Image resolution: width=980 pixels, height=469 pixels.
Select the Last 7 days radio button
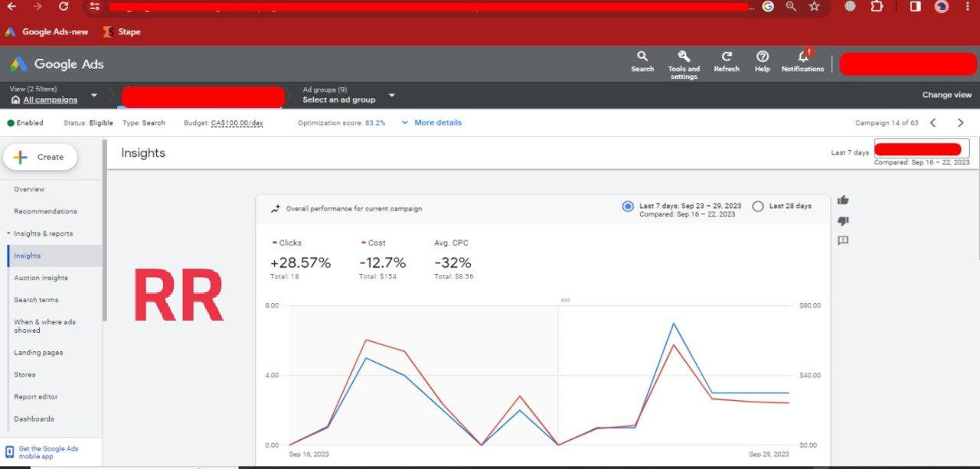coord(628,206)
